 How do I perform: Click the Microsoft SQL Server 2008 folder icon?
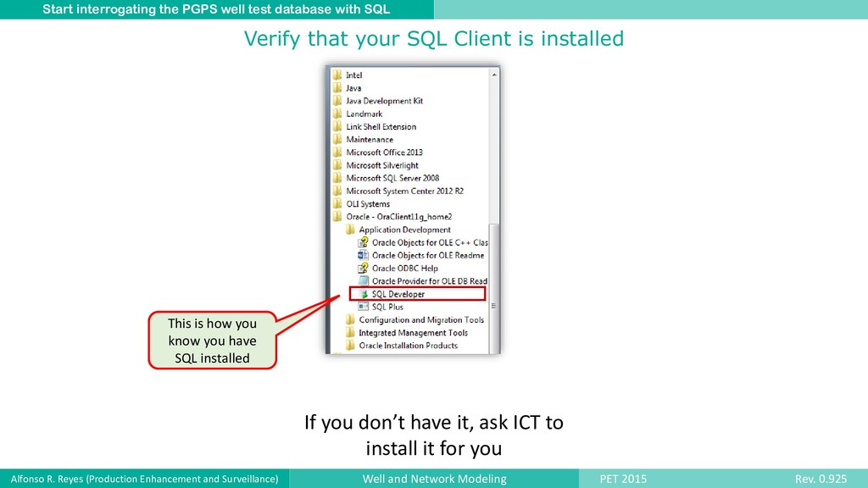[337, 178]
